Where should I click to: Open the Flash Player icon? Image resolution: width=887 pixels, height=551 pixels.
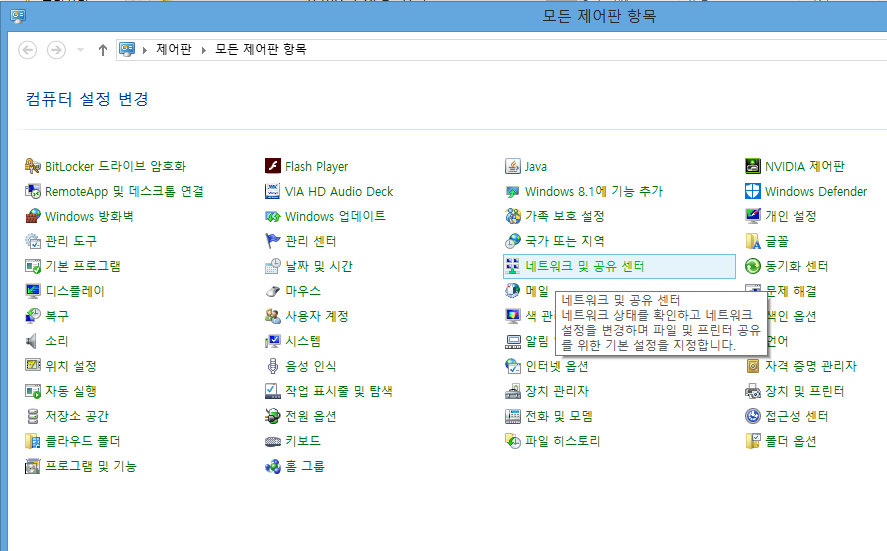[273, 166]
